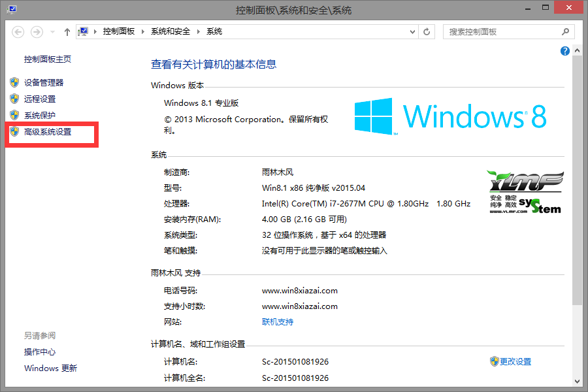Image resolution: width=588 pixels, height=392 pixels.
Task: Open Windows 更新 link
Action: pyautogui.click(x=50, y=368)
